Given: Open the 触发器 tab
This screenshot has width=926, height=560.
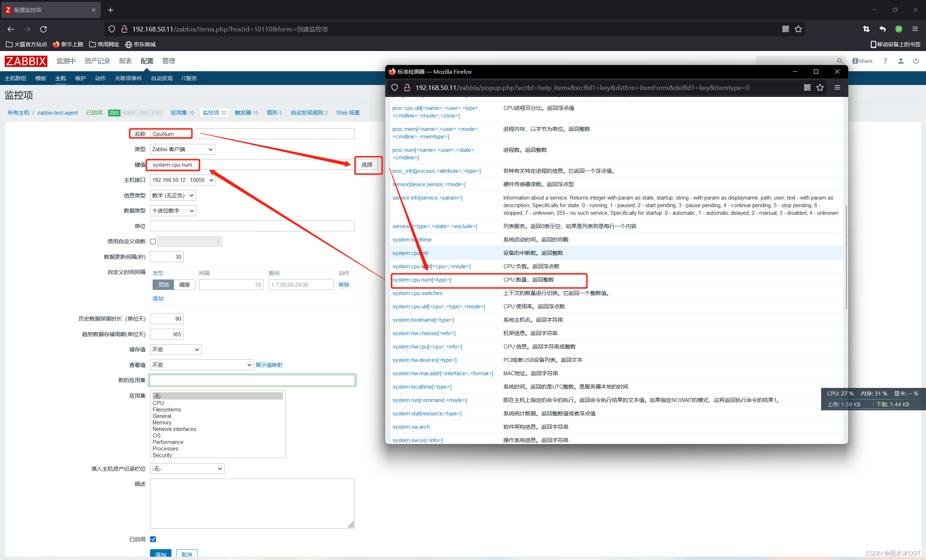Looking at the screenshot, I should click(246, 113).
